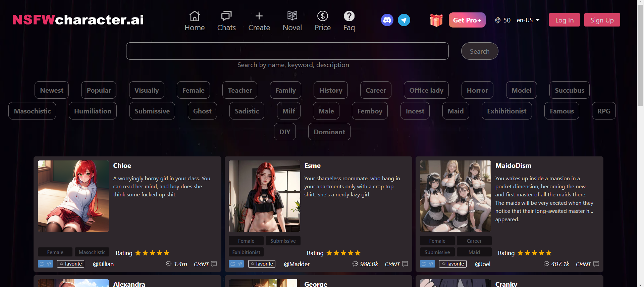Open author profile @Killian
The image size is (644, 287).
(x=103, y=264)
